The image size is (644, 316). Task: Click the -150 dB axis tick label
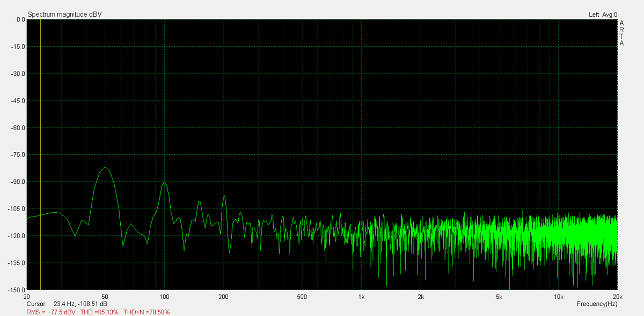(x=18, y=290)
